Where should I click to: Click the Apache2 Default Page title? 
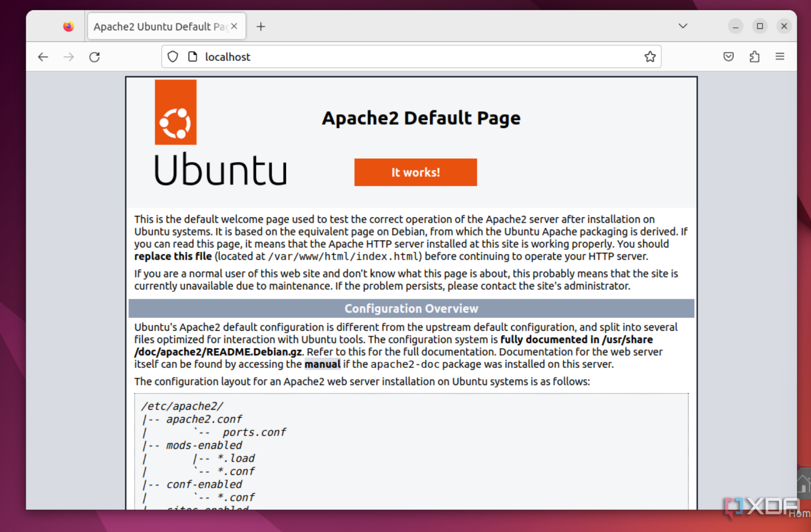[421, 118]
